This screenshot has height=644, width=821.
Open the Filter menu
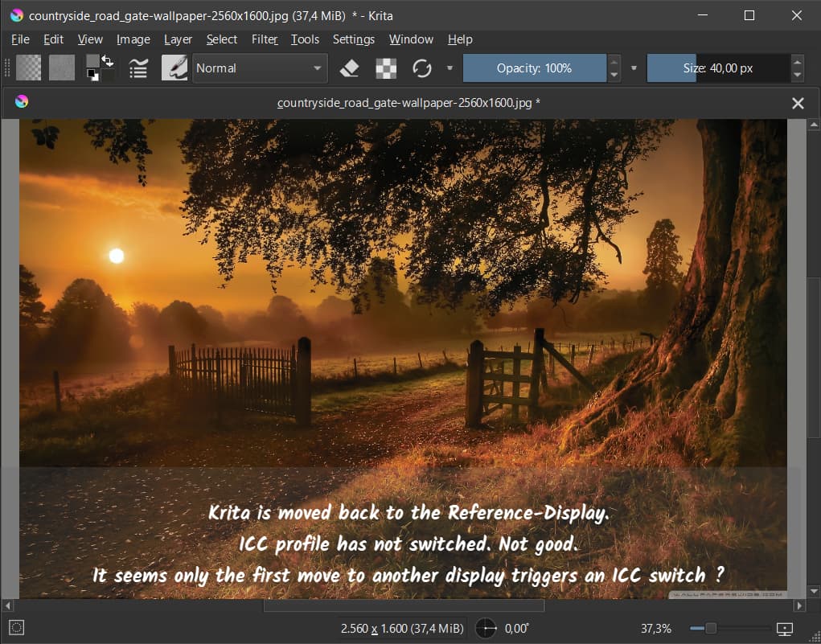(x=264, y=39)
